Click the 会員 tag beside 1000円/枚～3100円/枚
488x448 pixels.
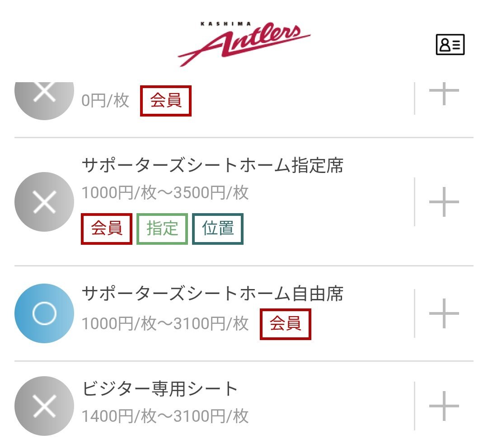tap(286, 324)
